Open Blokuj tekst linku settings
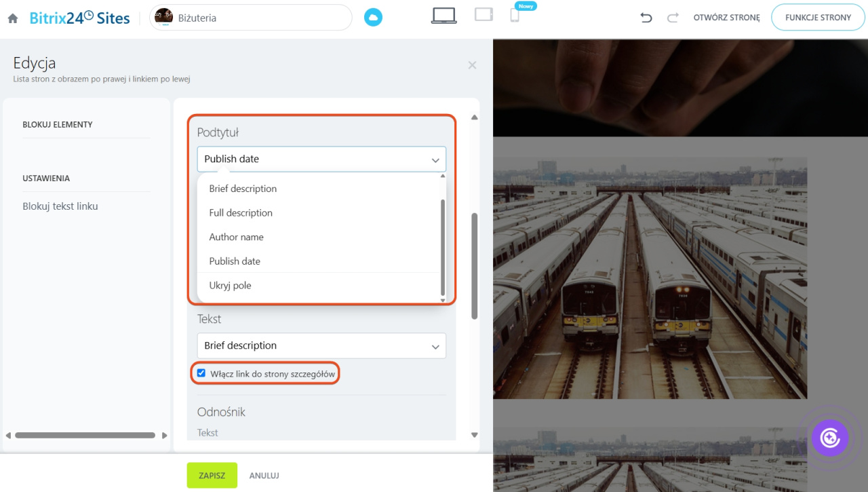 (x=60, y=206)
